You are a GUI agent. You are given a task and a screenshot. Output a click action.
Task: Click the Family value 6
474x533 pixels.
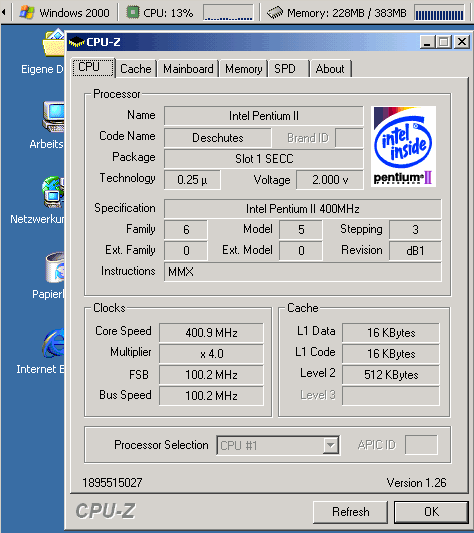pyautogui.click(x=186, y=230)
